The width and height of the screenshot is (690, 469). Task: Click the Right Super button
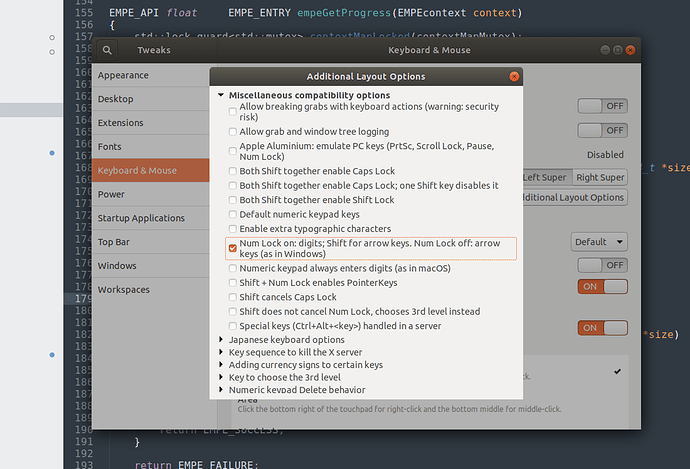pyautogui.click(x=600, y=178)
